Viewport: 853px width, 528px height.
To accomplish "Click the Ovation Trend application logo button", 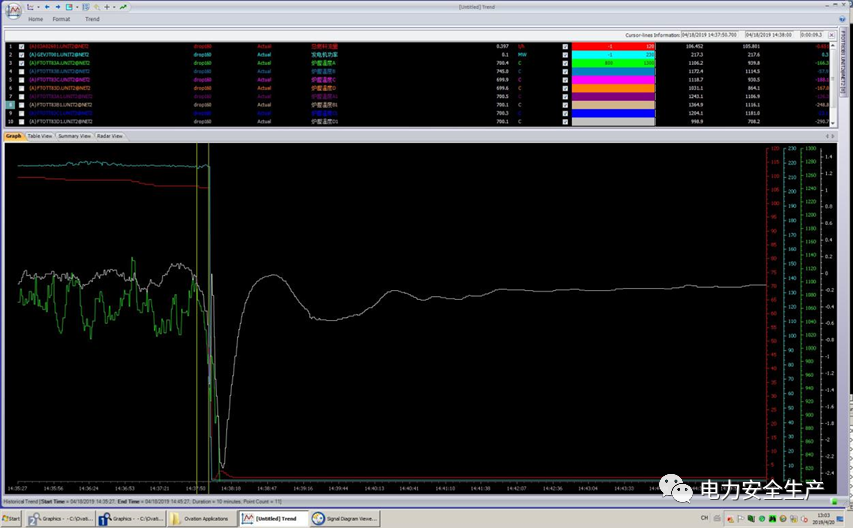I will coord(13,11).
